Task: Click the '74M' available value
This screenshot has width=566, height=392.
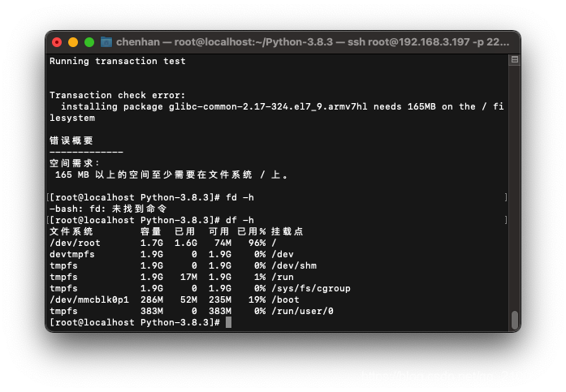Action: coord(223,243)
